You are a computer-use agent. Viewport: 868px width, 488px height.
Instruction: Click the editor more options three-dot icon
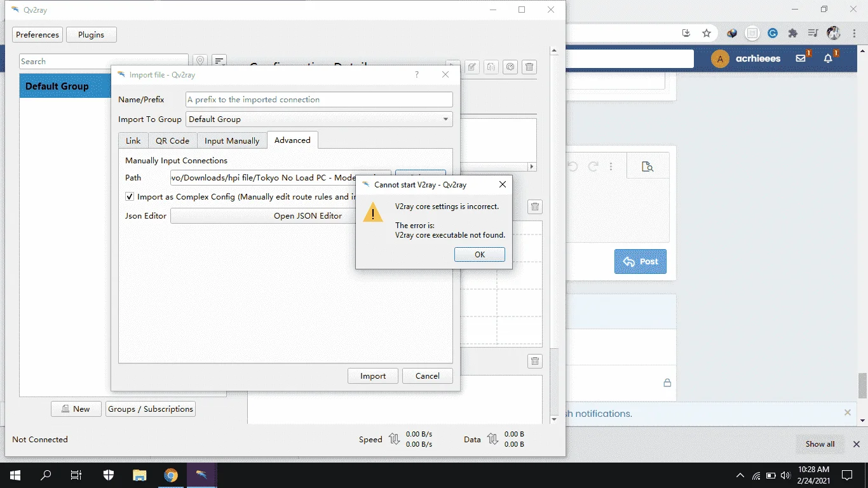(x=611, y=166)
